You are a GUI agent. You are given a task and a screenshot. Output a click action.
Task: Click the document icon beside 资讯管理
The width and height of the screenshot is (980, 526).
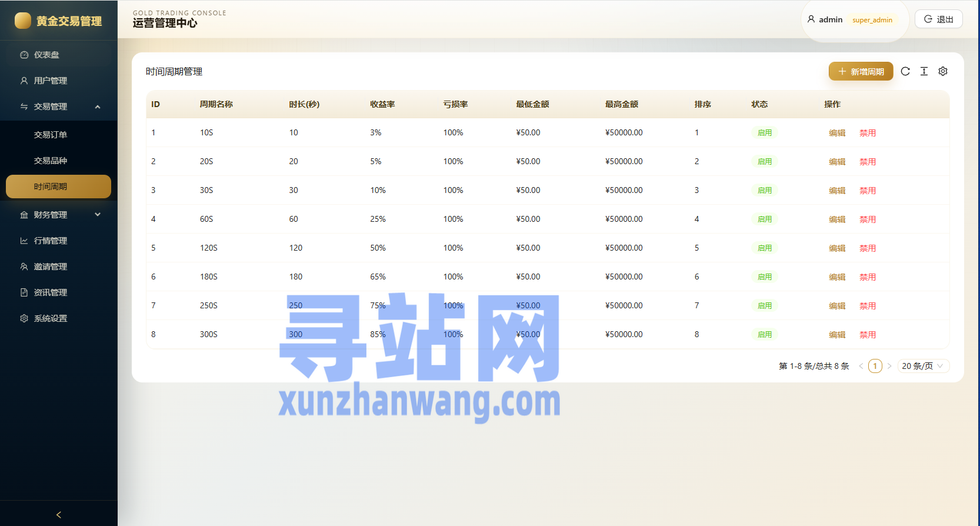coord(24,292)
